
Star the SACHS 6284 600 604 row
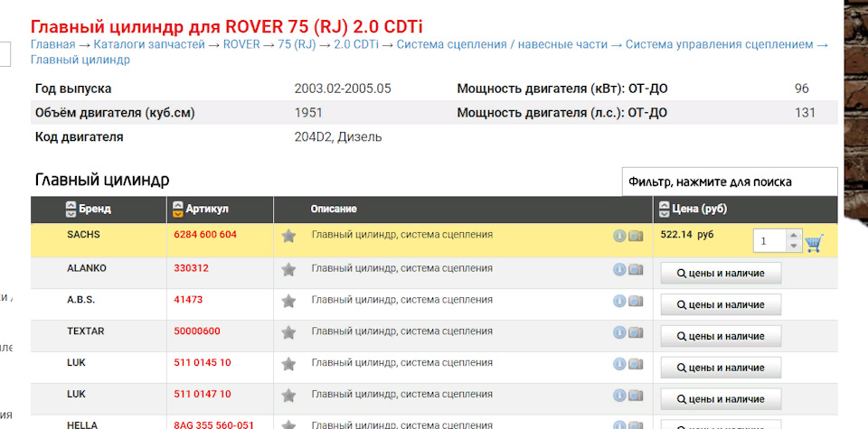(x=288, y=237)
